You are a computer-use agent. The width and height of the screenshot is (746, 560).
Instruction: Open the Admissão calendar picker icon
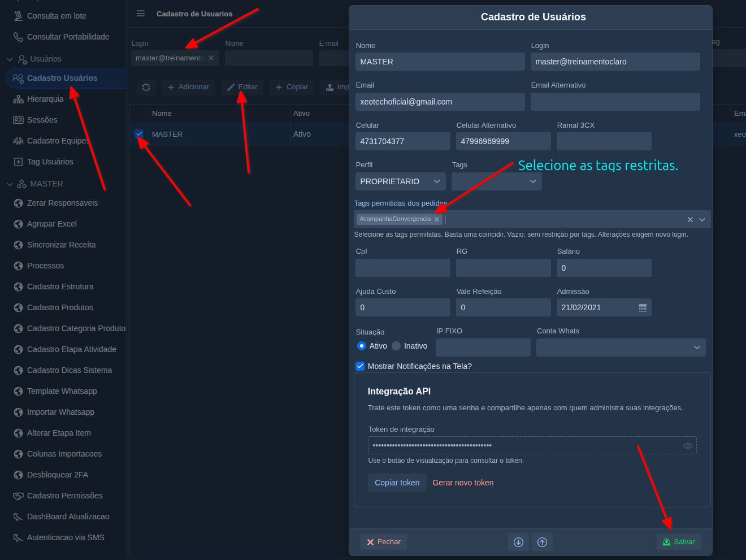click(643, 307)
